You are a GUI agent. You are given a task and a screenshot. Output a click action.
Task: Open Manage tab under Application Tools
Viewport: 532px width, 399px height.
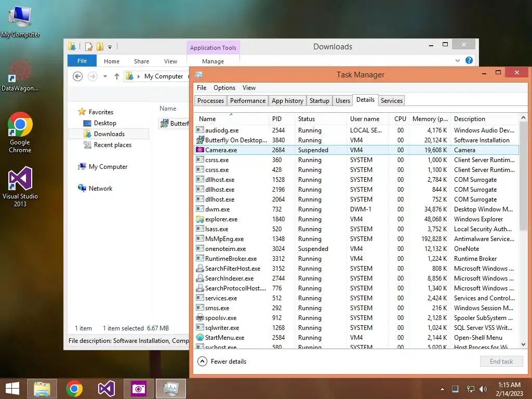pos(212,61)
